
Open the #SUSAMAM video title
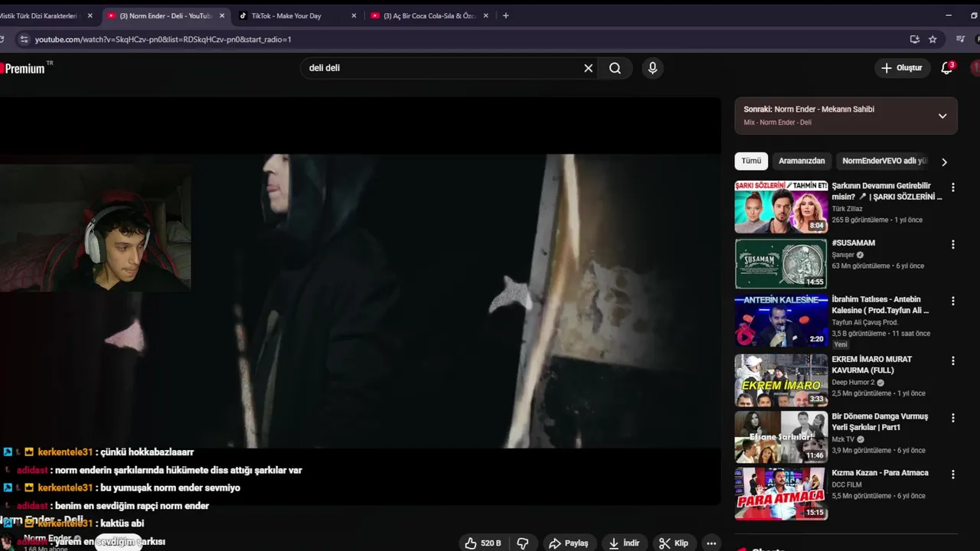[x=853, y=243]
